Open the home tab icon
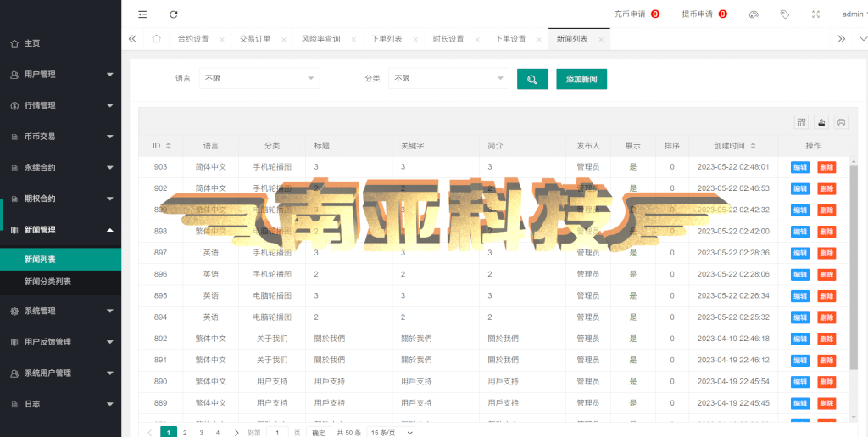Image resolution: width=868 pixels, height=437 pixels. (x=156, y=39)
